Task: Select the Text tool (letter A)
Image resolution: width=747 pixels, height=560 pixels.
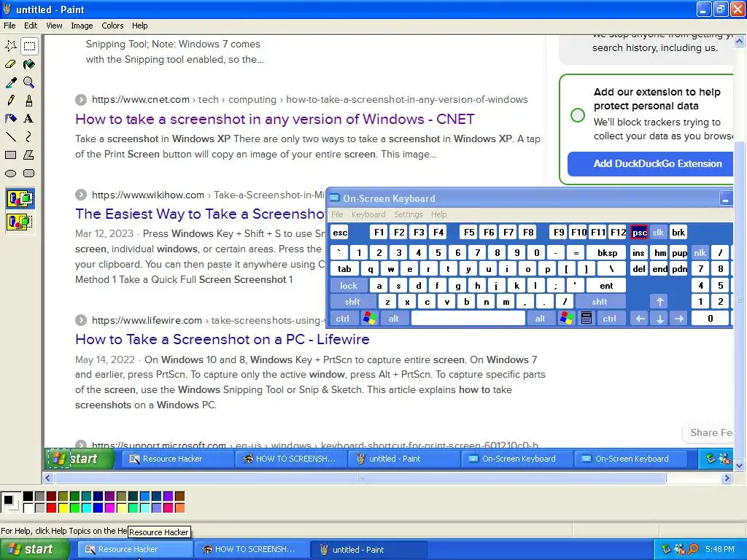Action: pyautogui.click(x=29, y=119)
